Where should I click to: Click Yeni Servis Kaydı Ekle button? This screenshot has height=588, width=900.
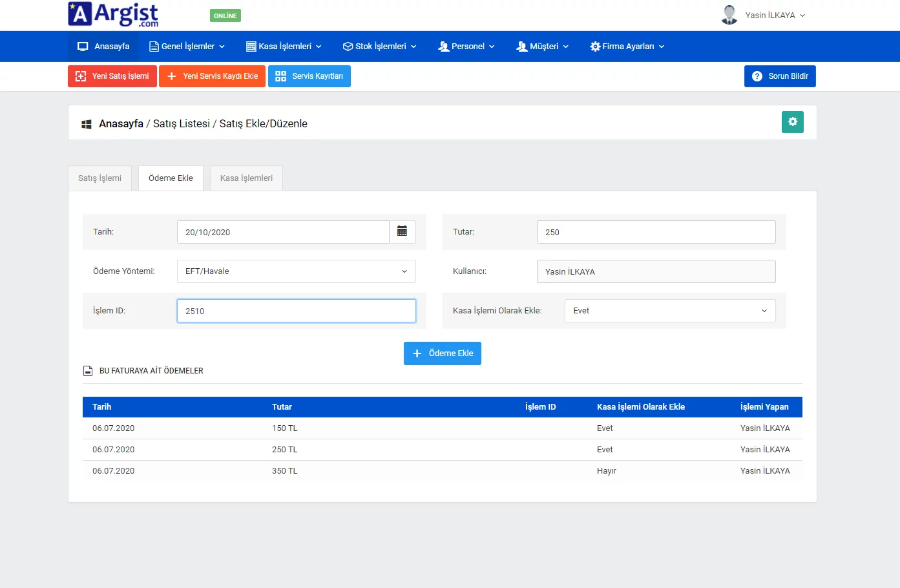[212, 76]
